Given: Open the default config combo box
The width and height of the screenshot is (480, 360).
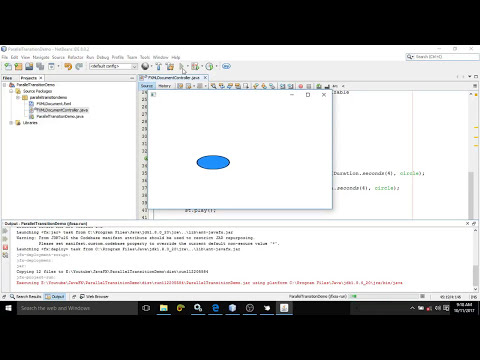Looking at the screenshot, I should [x=113, y=66].
